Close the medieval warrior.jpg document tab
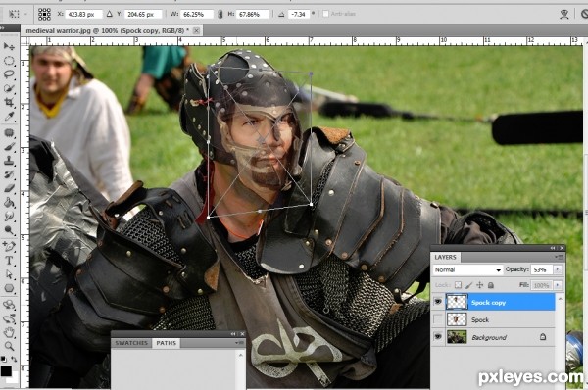 coord(196,30)
